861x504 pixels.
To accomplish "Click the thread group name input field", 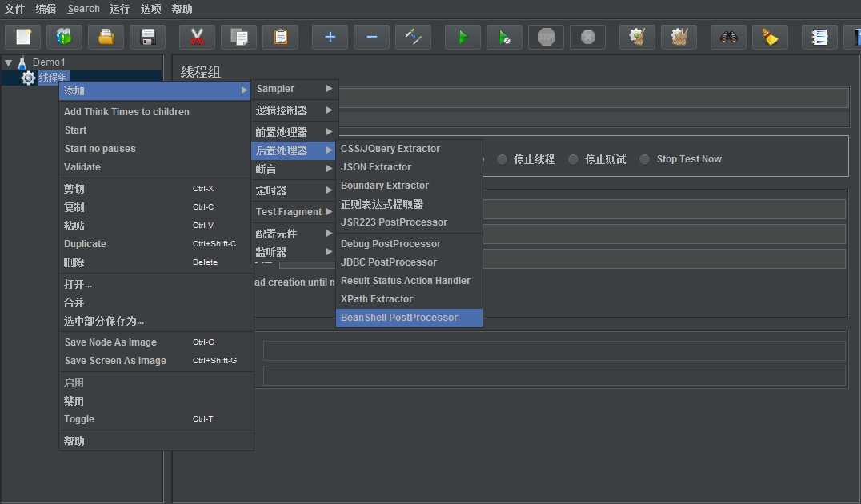I will point(593,98).
